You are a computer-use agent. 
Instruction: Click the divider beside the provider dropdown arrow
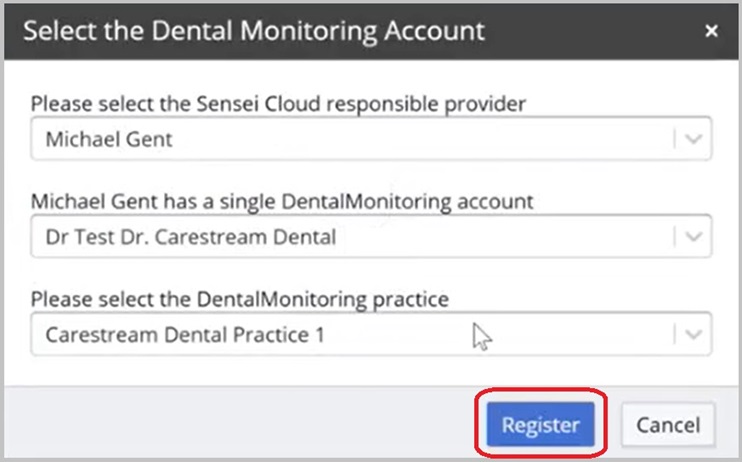click(675, 140)
